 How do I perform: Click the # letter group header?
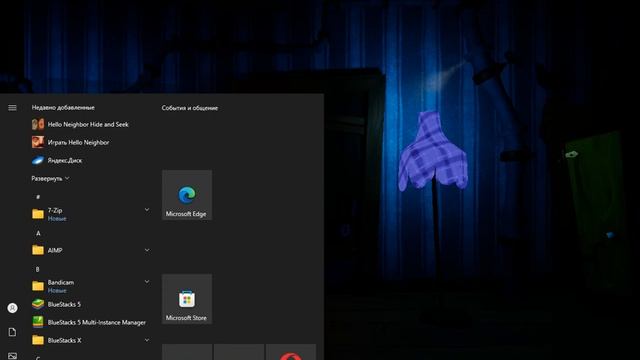click(38, 197)
